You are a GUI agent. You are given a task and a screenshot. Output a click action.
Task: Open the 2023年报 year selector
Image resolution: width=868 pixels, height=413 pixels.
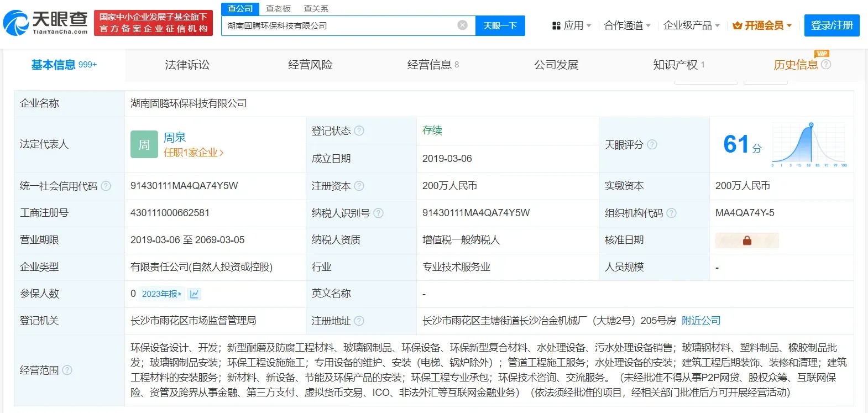pyautogui.click(x=161, y=294)
